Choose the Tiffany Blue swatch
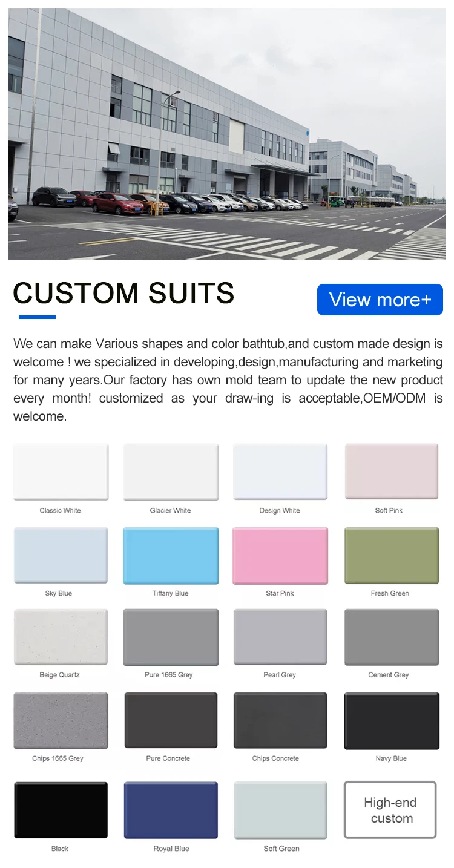Screen dimensions: 454x868 pos(171,555)
